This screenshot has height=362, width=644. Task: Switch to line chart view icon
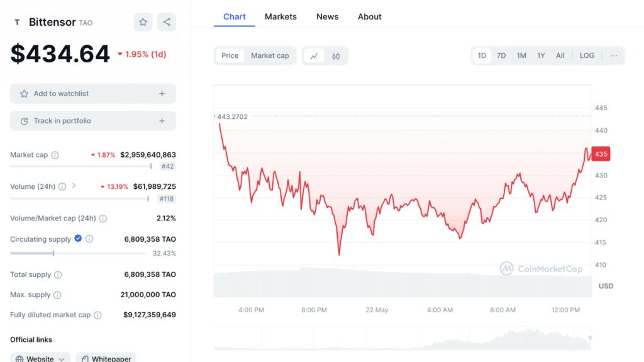tap(314, 56)
